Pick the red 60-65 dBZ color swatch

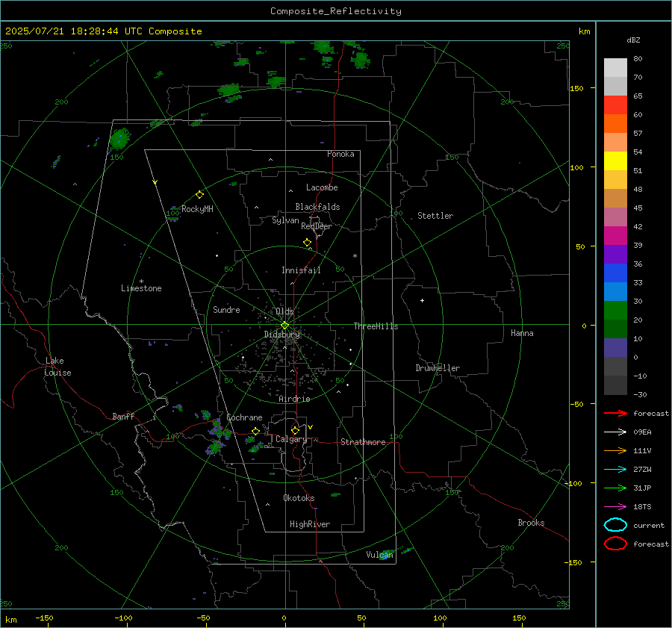pos(615,105)
